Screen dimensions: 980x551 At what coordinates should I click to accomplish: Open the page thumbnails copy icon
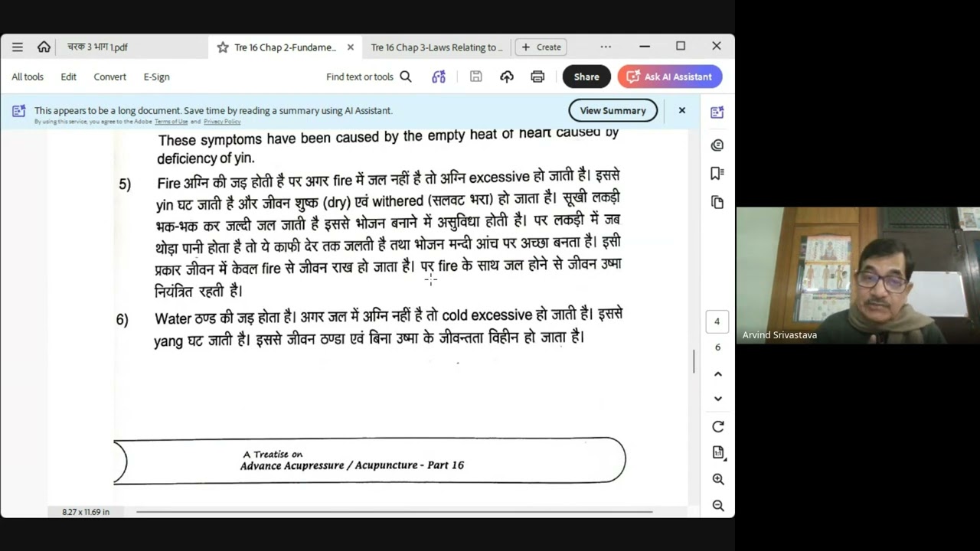(717, 202)
